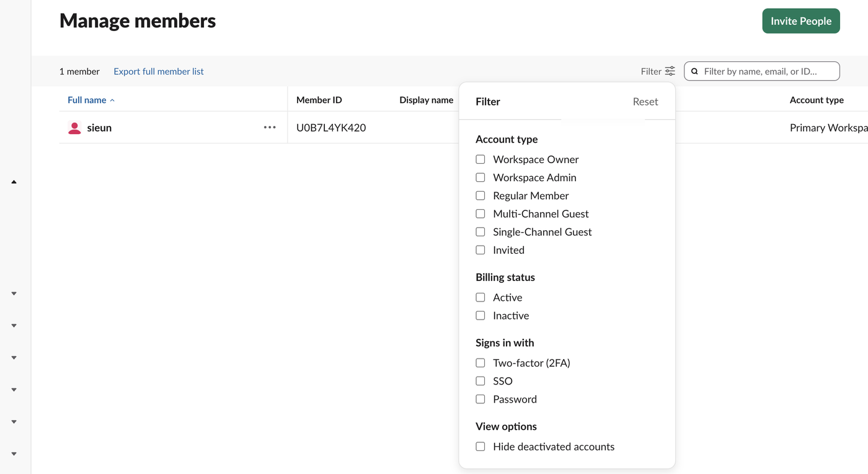The height and width of the screenshot is (474, 868).
Task: Click the Primary Workspace account type cell
Action: pyautogui.click(x=828, y=128)
